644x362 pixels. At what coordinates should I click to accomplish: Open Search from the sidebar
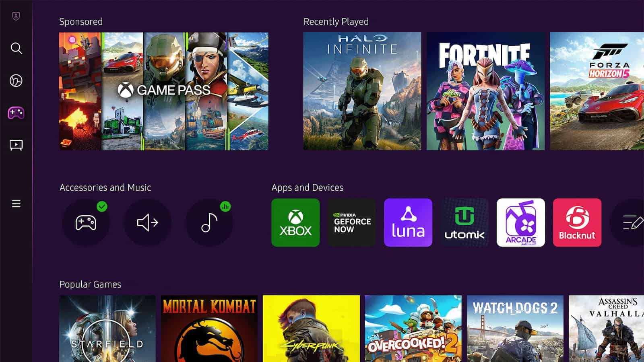pos(16,48)
